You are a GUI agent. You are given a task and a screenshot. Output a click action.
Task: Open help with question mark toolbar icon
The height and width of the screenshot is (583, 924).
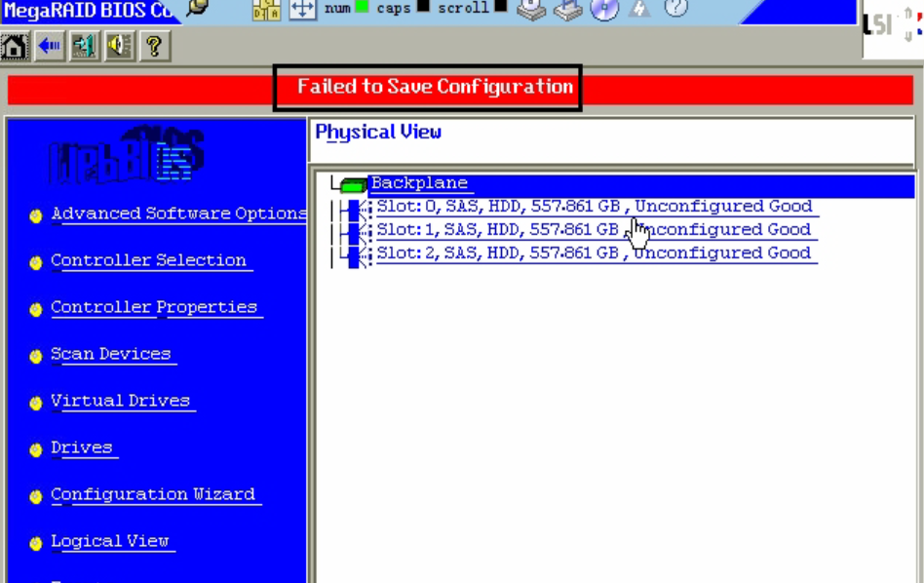pos(155,46)
